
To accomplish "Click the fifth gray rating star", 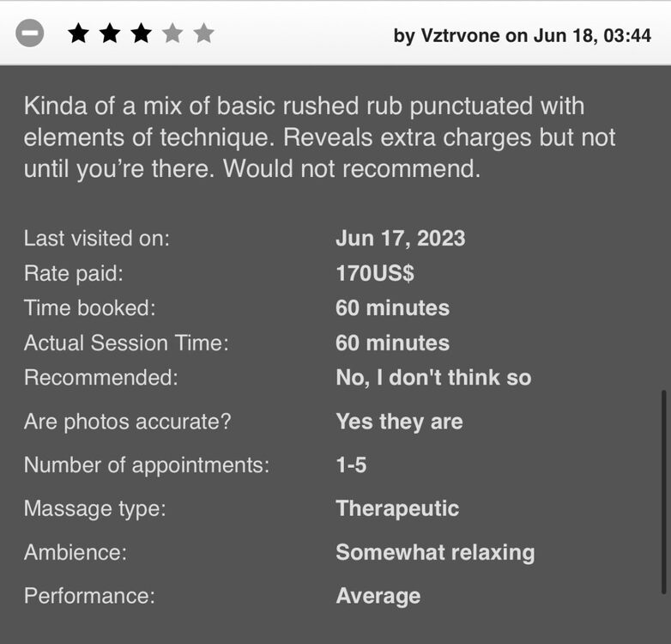I will [x=203, y=34].
